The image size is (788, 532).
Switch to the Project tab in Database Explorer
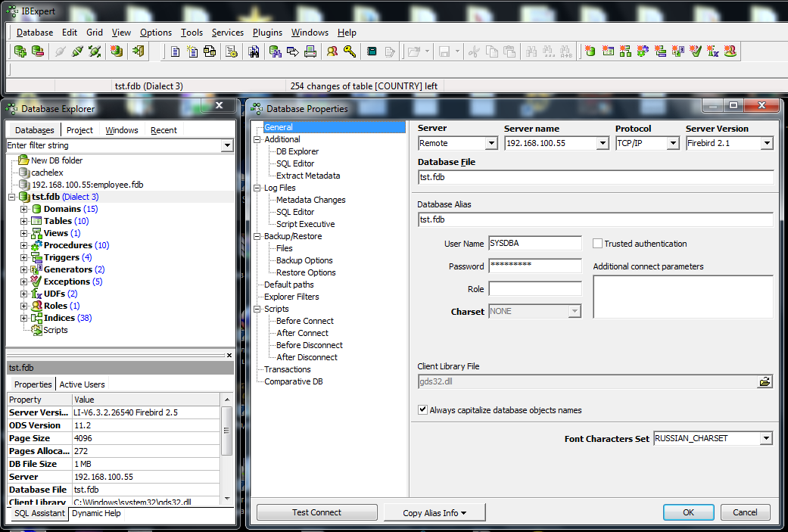coord(80,130)
